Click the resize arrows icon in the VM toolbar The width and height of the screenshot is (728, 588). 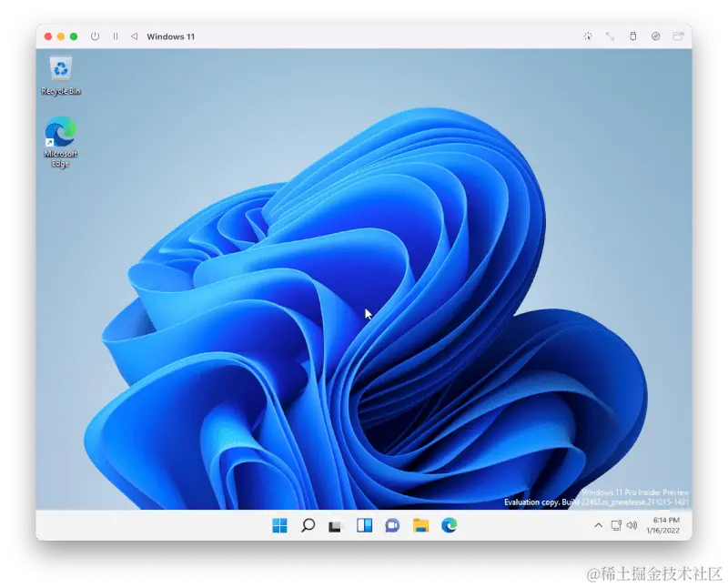click(x=610, y=36)
